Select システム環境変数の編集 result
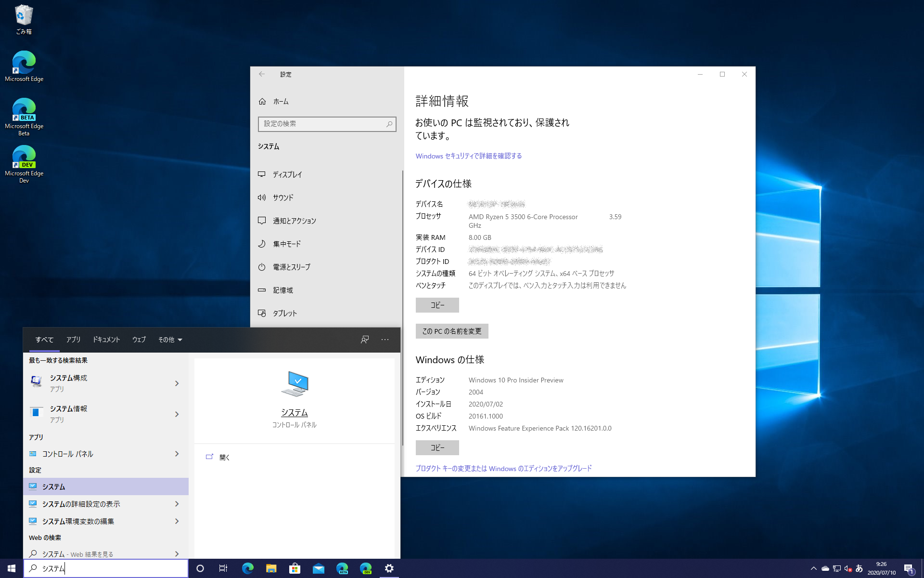Screen dimensions: 924x578 [x=94, y=521]
